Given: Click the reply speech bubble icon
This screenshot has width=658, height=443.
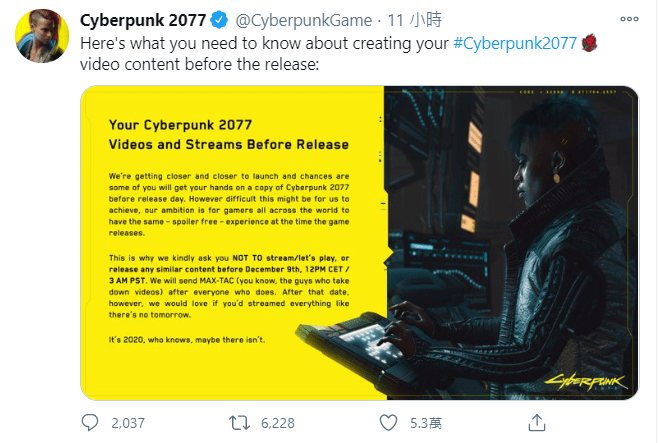Looking at the screenshot, I should [90, 422].
